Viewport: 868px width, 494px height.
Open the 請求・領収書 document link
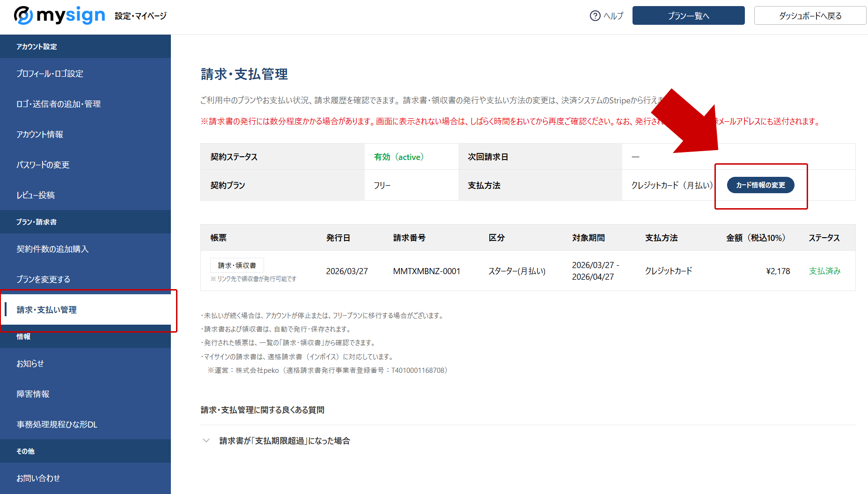(x=237, y=265)
